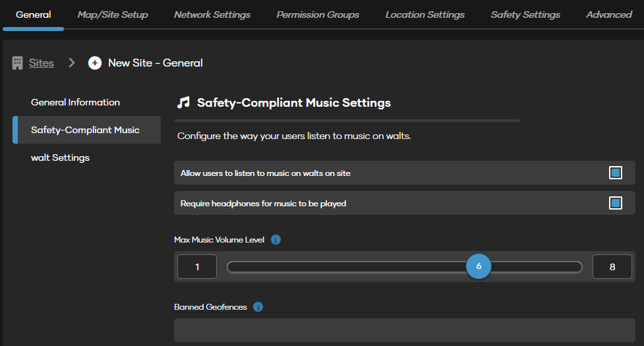Click the breadcrumb chevron arrow after Sites

72,63
